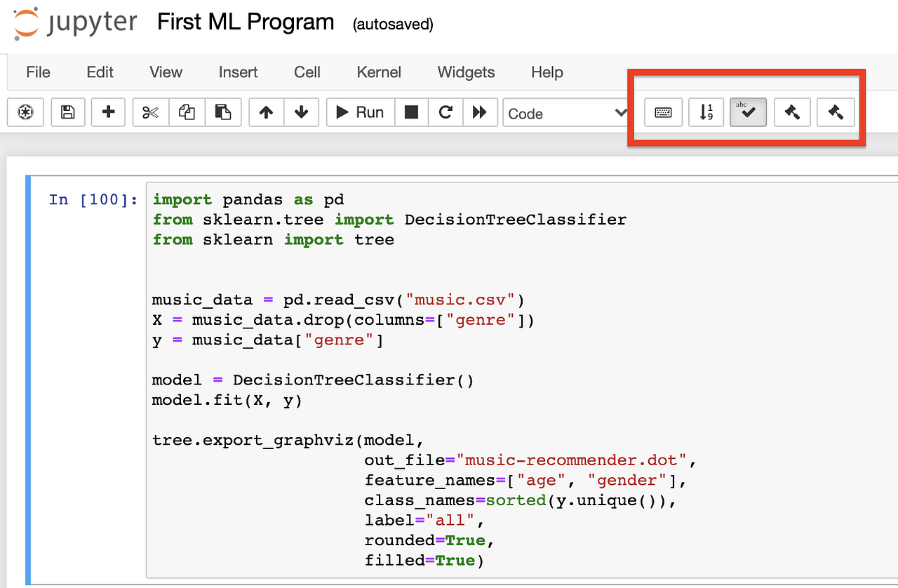Toggle spellcheck highlighting off
The height and width of the screenshot is (588, 898).
(x=747, y=112)
